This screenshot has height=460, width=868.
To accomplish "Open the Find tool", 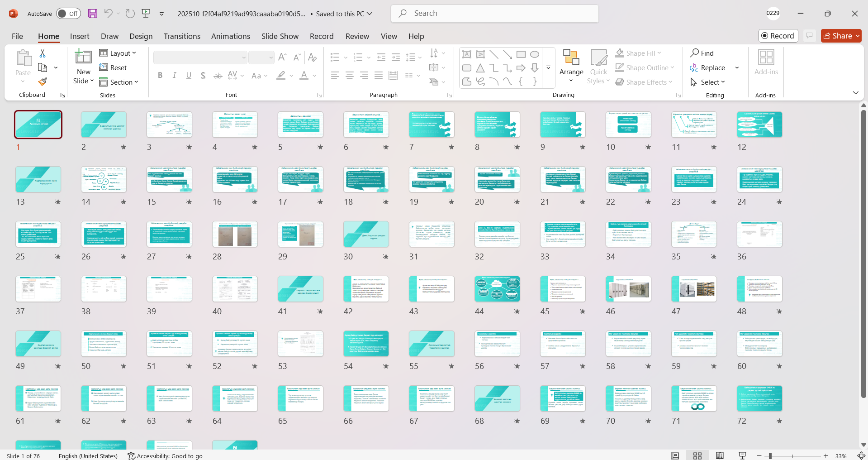I will click(x=702, y=53).
